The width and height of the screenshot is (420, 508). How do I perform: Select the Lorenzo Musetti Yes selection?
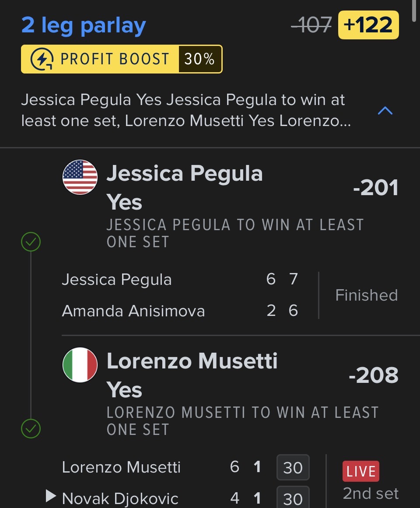click(192, 375)
